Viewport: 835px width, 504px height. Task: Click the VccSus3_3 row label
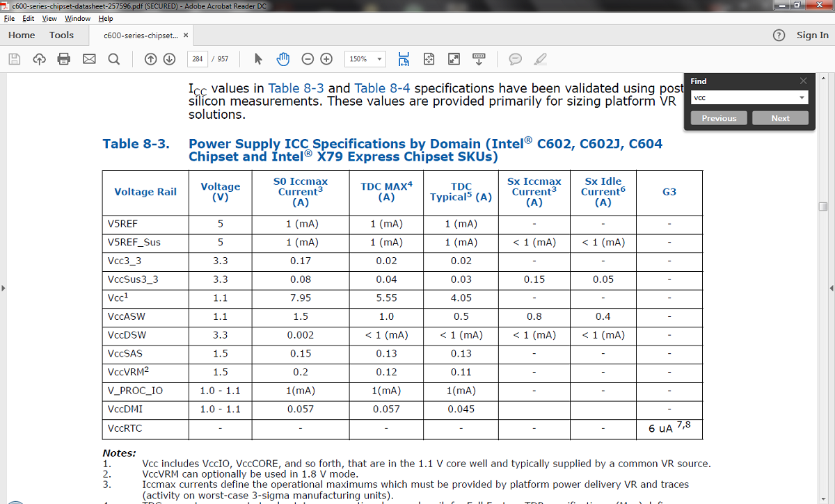point(133,279)
